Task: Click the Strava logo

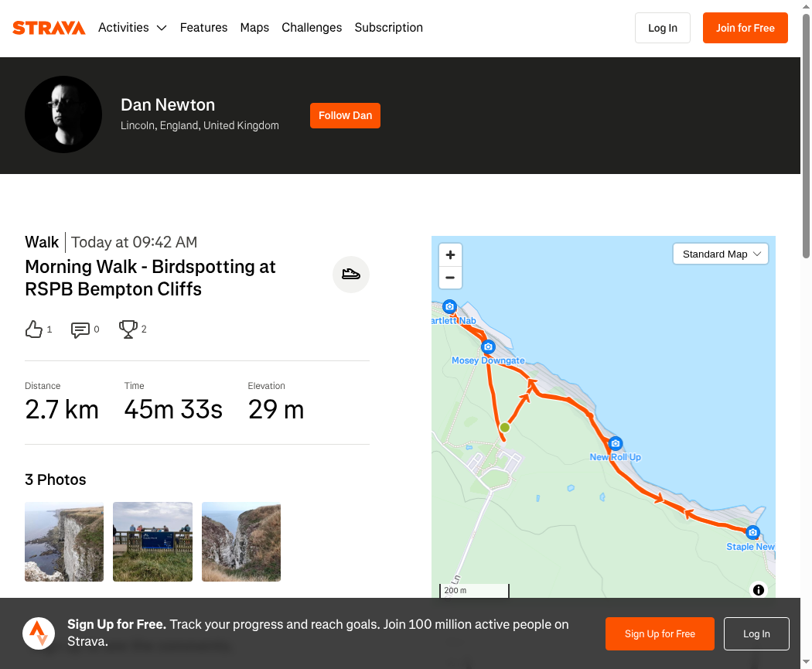Action: click(x=49, y=28)
